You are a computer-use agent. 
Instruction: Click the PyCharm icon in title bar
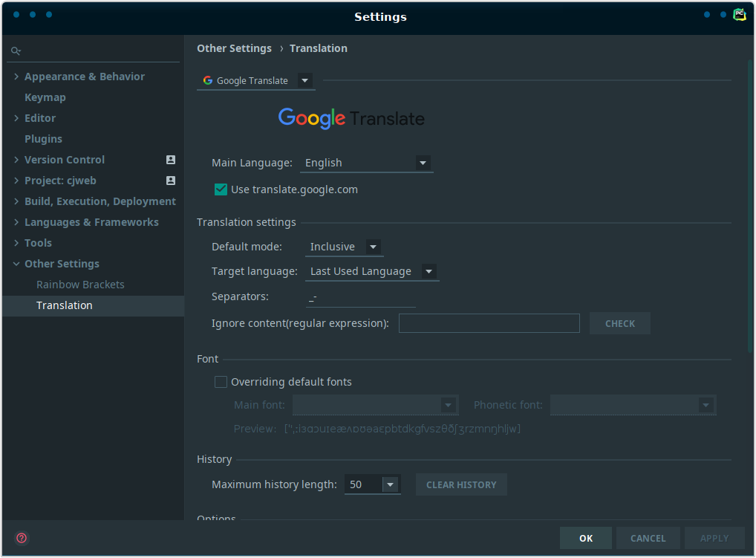[740, 15]
